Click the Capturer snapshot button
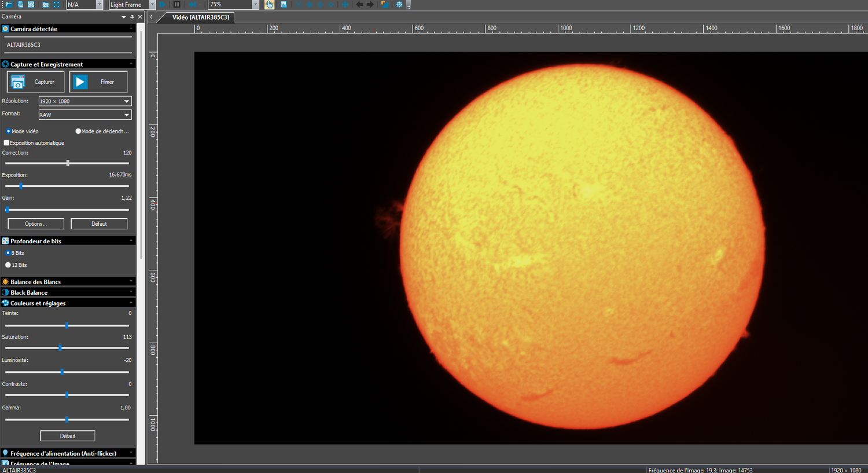 pos(36,82)
